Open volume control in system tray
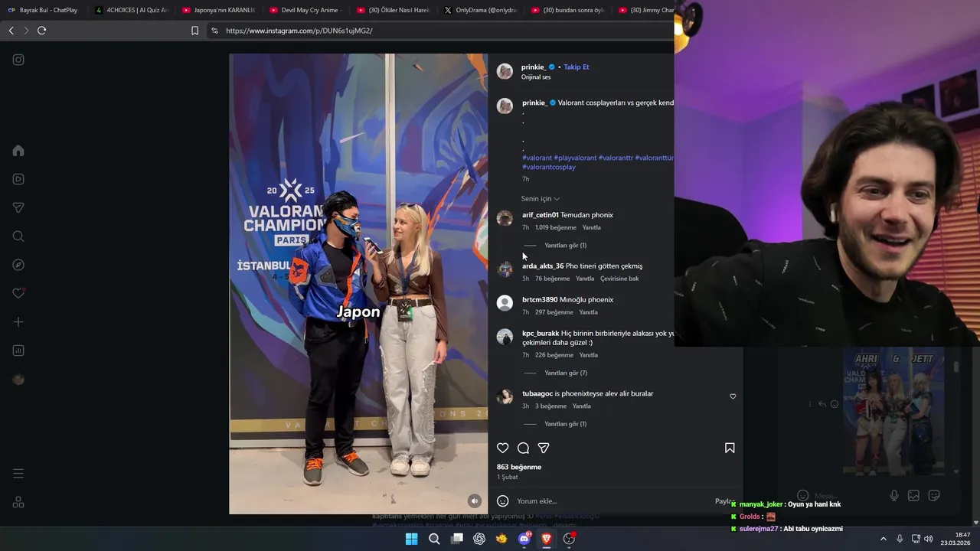Viewport: 980px width, 551px height. (928, 539)
